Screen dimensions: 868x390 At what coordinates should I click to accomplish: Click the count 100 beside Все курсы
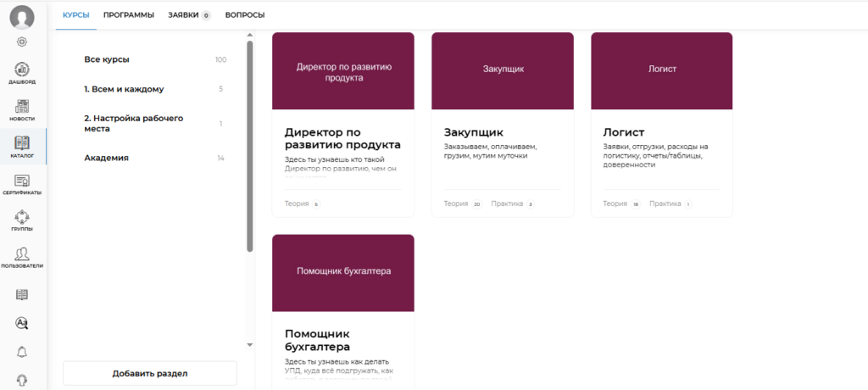pos(221,60)
